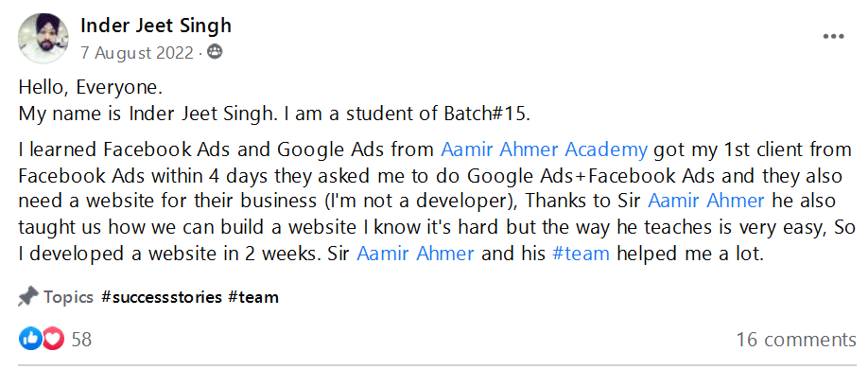Click the red heart reaction icon
Image resolution: width=868 pixels, height=369 pixels.
click(x=54, y=339)
